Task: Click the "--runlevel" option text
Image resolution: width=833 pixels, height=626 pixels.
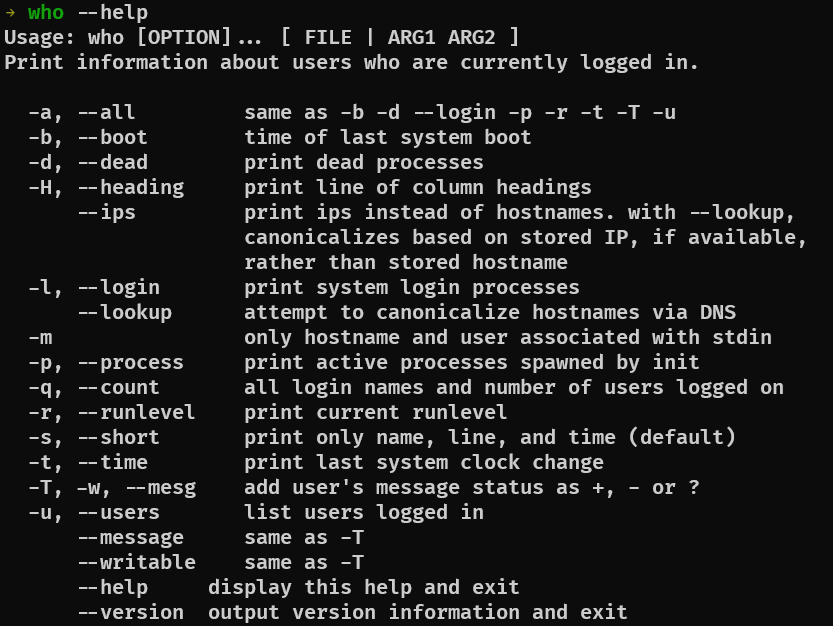Action: 136,412
